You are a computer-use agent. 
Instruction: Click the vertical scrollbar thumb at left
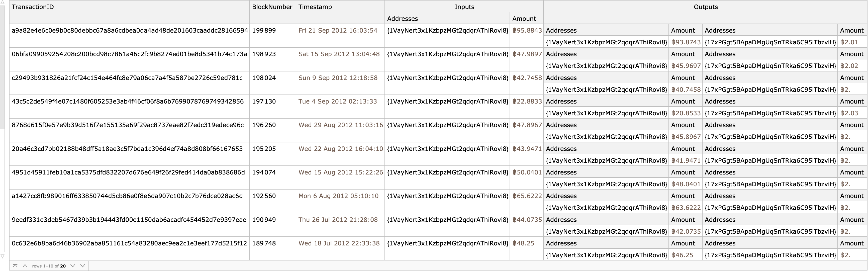click(2, 67)
